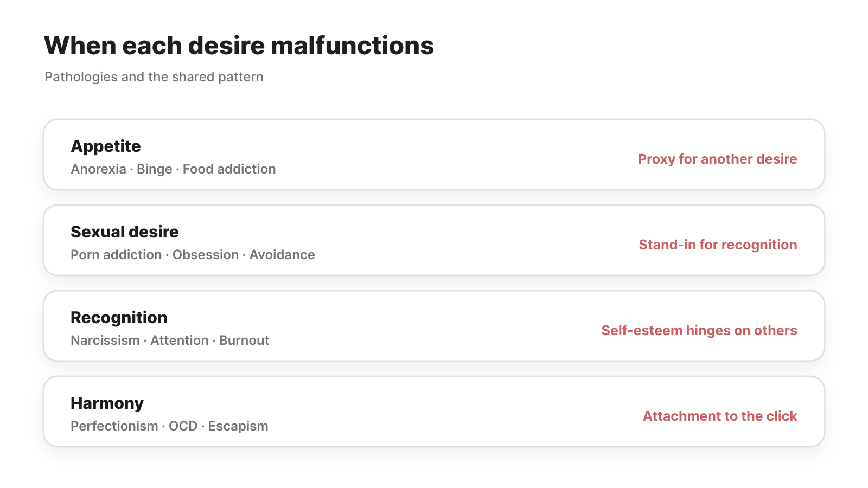Click 'Self-esteem hinges on others' label
This screenshot has width=868, height=488.
pos(699,330)
